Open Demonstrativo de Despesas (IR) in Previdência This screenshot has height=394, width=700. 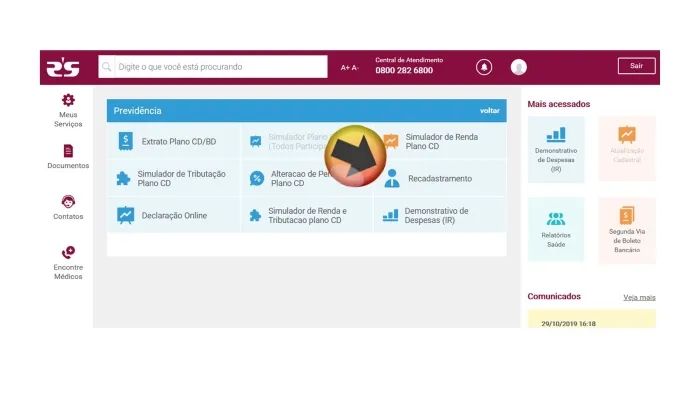[440, 216]
